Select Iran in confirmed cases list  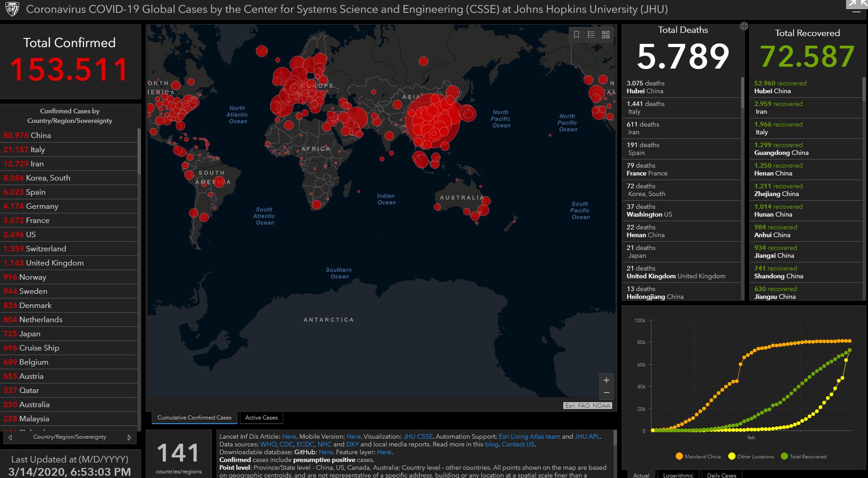coord(69,164)
